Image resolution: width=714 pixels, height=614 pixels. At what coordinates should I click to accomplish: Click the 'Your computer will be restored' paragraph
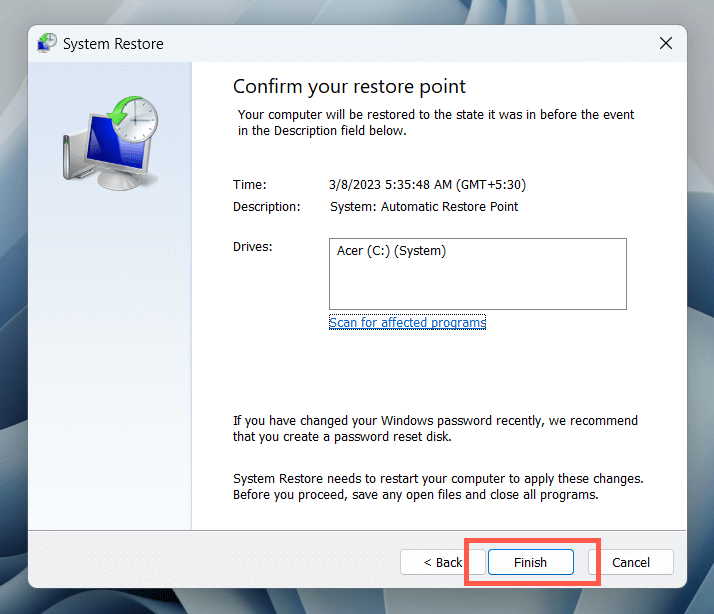pos(436,123)
